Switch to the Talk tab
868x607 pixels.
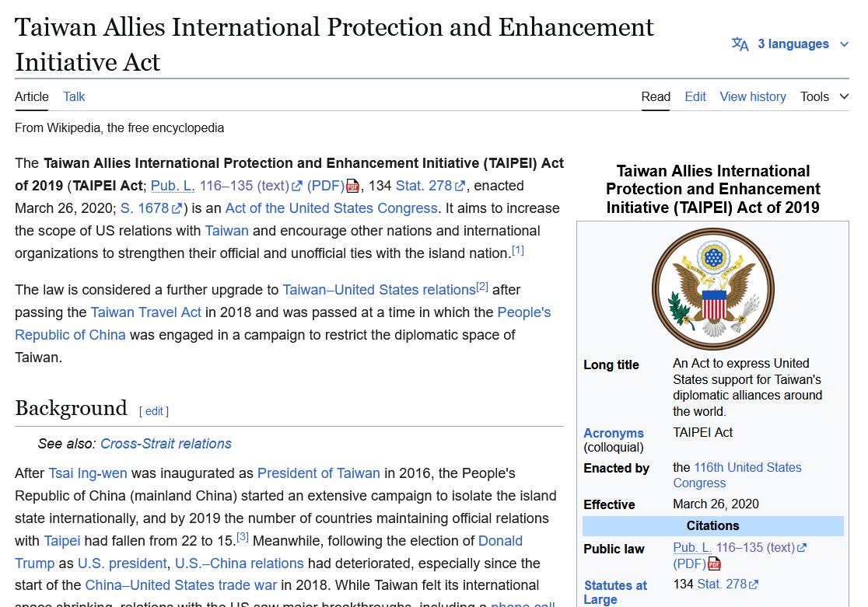coord(74,97)
